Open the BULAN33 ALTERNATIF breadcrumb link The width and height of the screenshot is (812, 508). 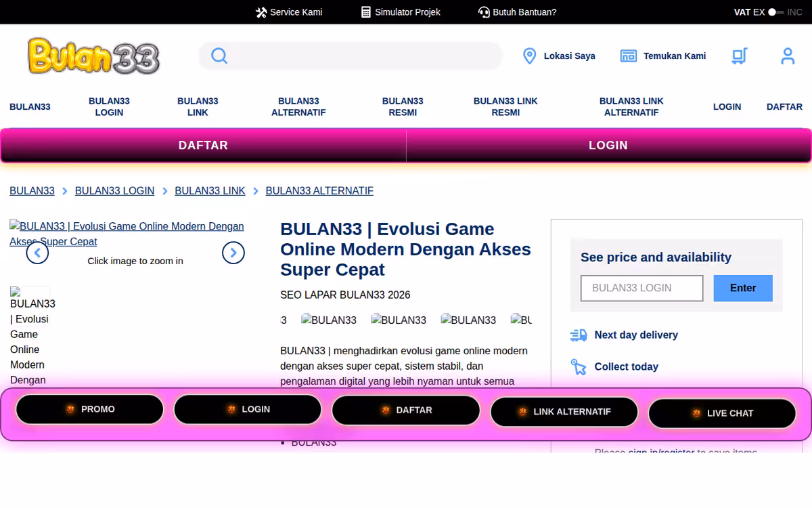(319, 191)
